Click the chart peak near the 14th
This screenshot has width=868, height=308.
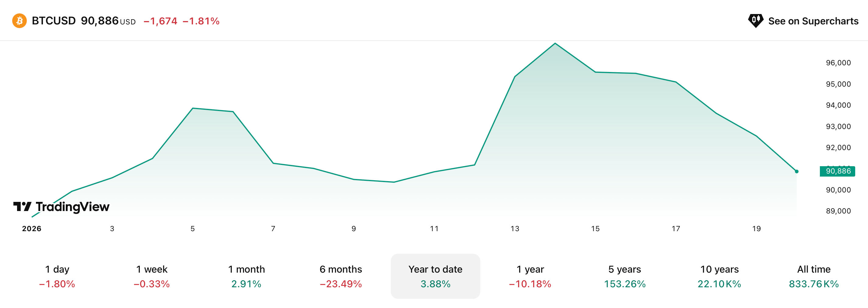click(x=555, y=44)
